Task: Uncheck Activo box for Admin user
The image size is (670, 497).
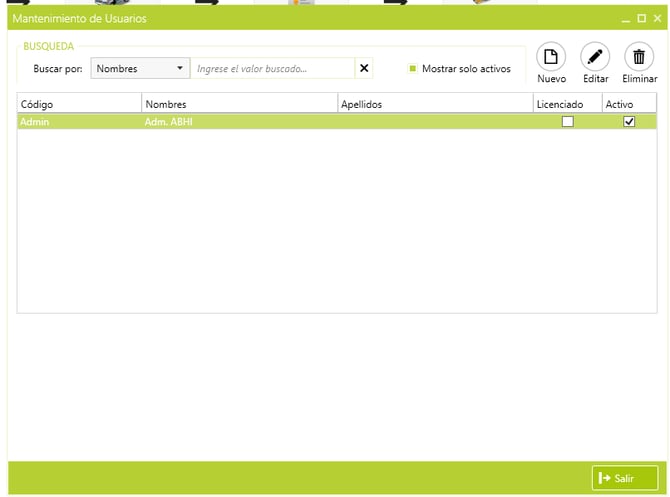Action: (629, 122)
